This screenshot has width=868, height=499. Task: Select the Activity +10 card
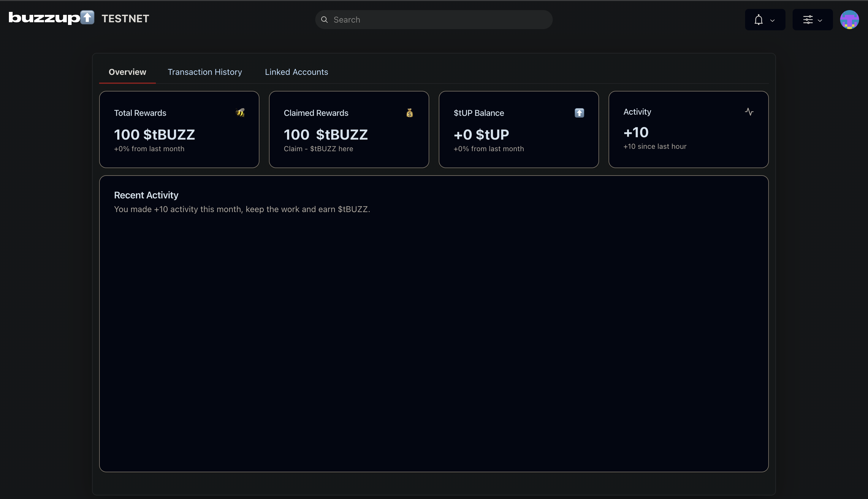688,129
